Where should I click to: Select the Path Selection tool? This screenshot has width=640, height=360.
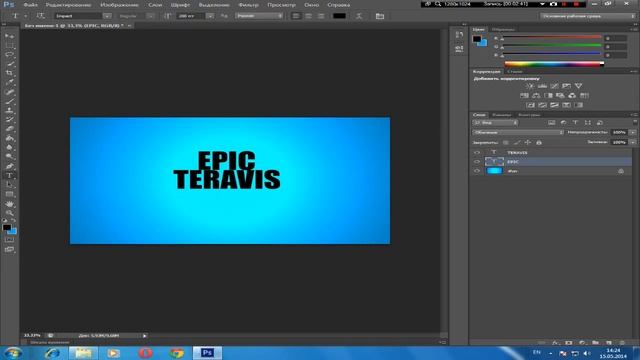coord(9,185)
